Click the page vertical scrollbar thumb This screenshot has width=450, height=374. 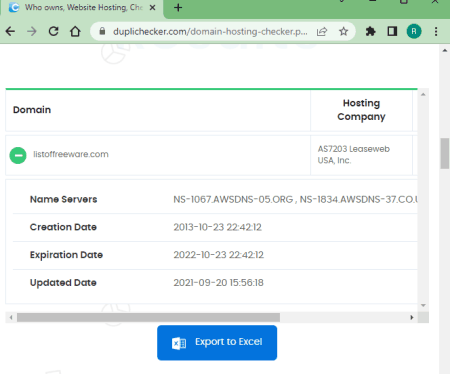[x=445, y=153]
